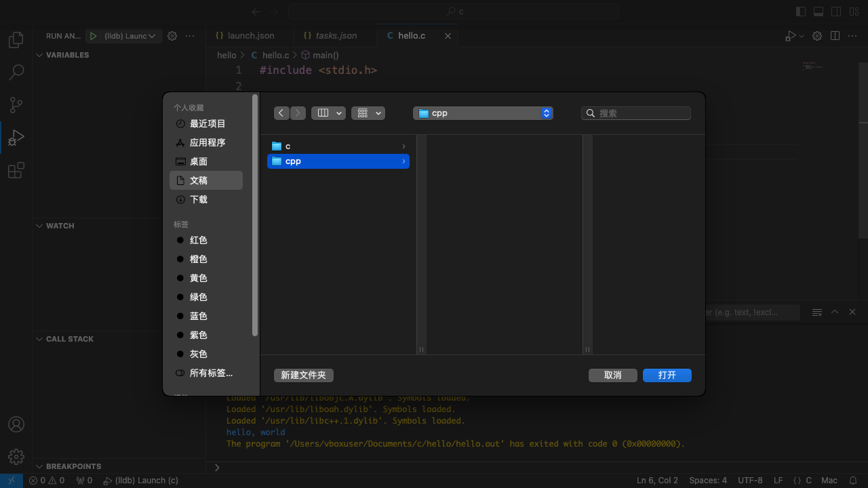Select the c folder in the file list
Image resolution: width=868 pixels, height=488 pixels.
point(338,146)
